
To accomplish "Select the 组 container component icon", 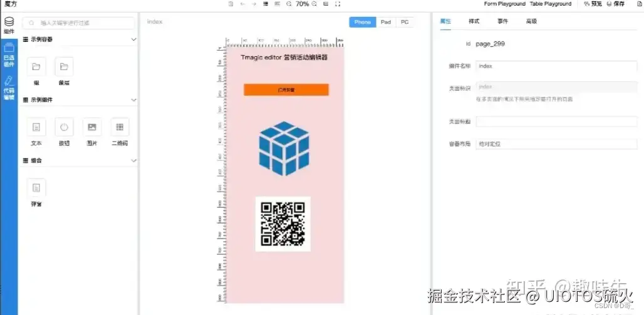I will tap(36, 66).
